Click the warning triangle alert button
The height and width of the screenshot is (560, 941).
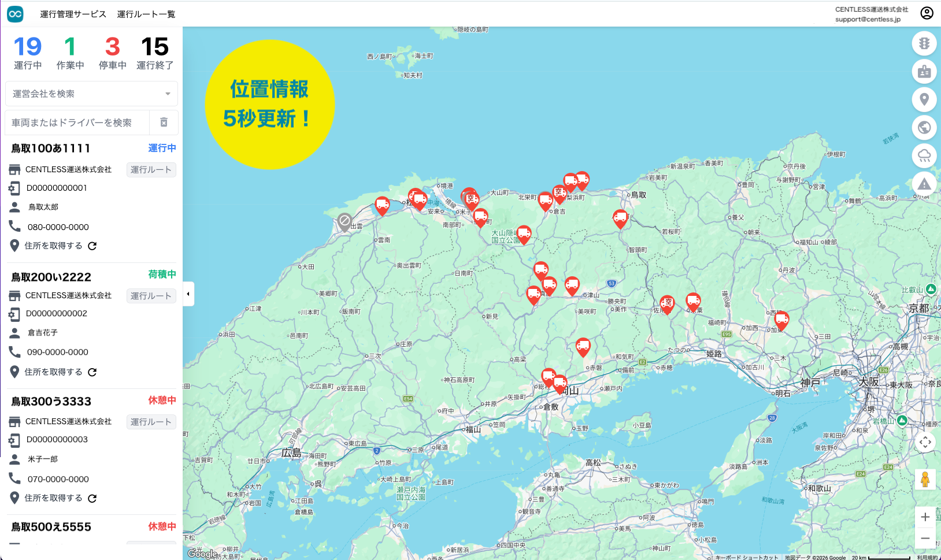coord(924,184)
